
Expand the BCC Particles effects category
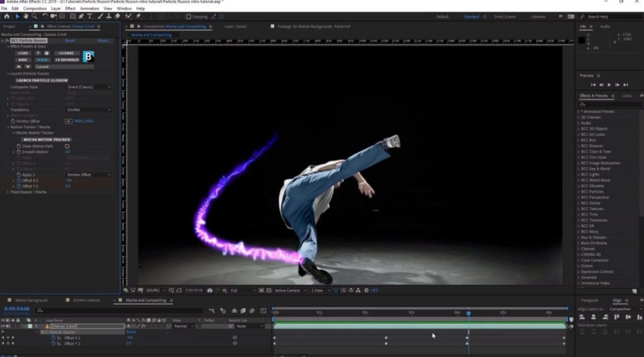[x=579, y=192]
